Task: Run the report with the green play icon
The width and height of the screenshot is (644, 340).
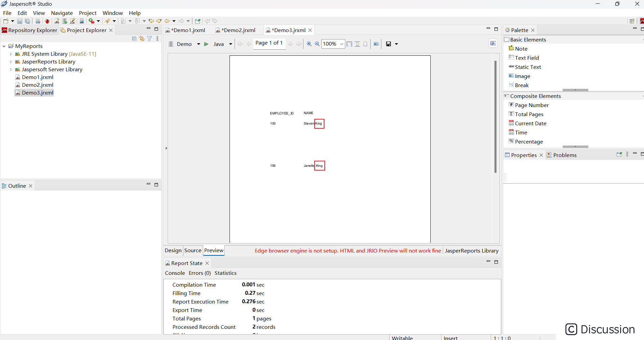Action: [206, 44]
